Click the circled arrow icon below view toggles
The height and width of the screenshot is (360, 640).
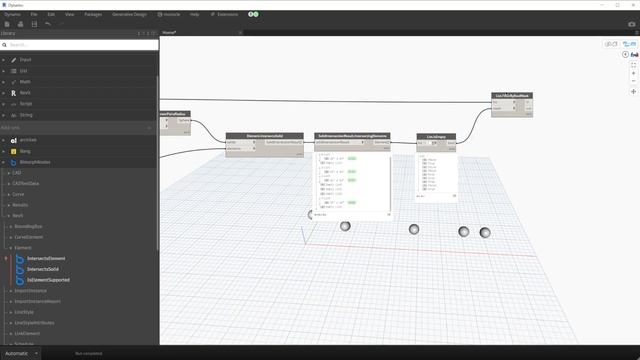click(x=625, y=54)
